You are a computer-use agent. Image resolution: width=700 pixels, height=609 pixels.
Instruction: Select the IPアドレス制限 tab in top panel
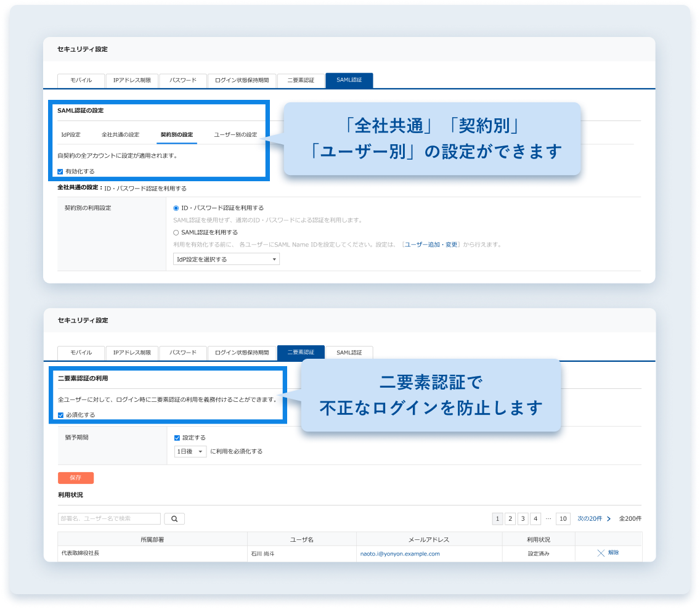point(132,81)
